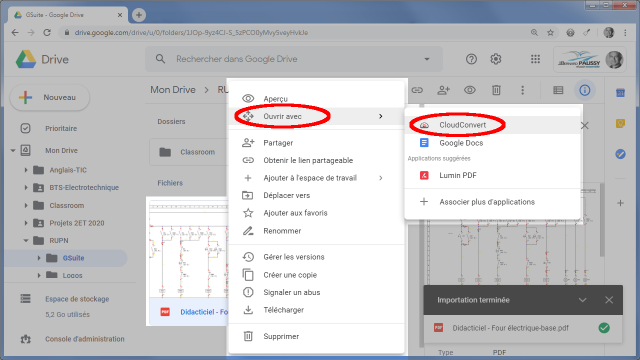
Task: Expand the Logos folder arrow
Action: click(39, 276)
